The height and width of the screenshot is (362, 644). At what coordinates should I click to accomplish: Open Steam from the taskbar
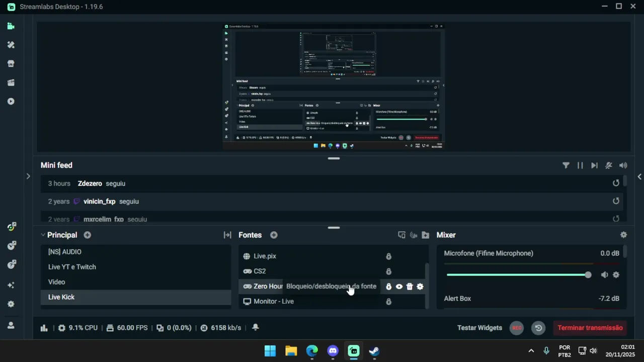tap(374, 351)
